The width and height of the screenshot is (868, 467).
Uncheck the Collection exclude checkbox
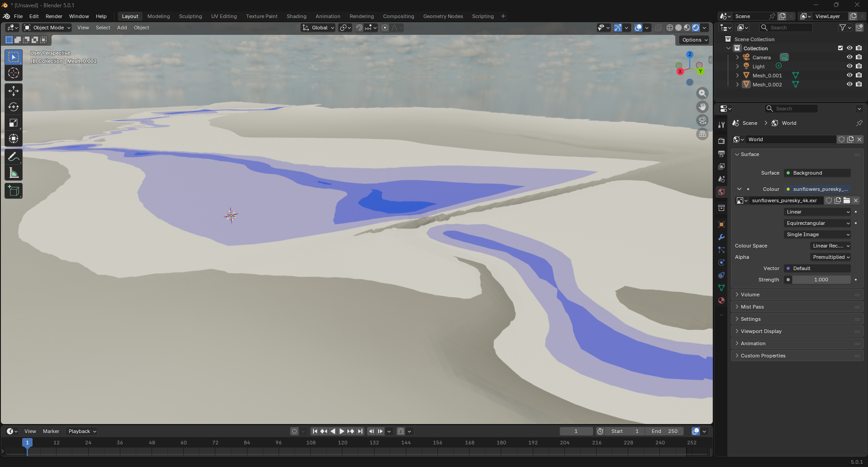(x=840, y=48)
